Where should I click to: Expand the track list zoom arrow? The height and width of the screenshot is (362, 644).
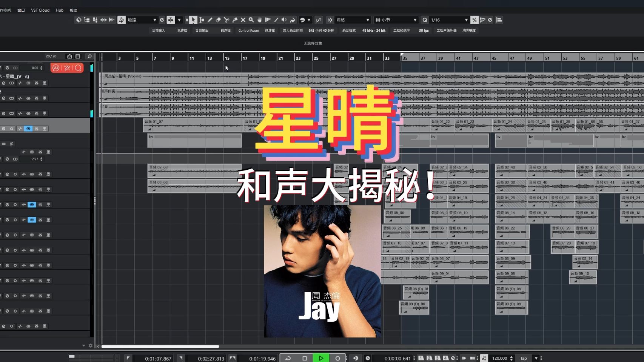click(x=84, y=345)
